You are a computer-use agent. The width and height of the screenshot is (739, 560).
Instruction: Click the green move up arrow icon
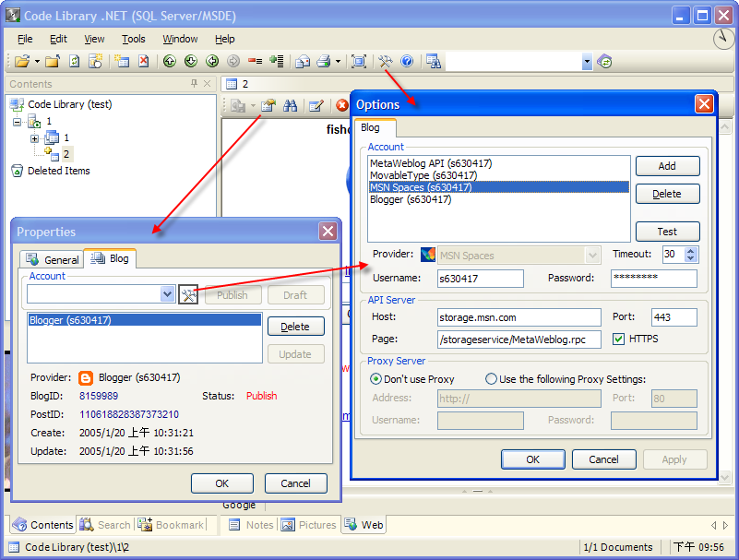coord(170,61)
